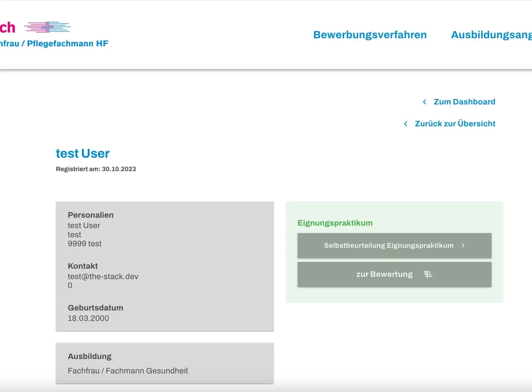Click the rating icon on zur Bewertung button
This screenshot has width=532, height=392.
point(428,274)
